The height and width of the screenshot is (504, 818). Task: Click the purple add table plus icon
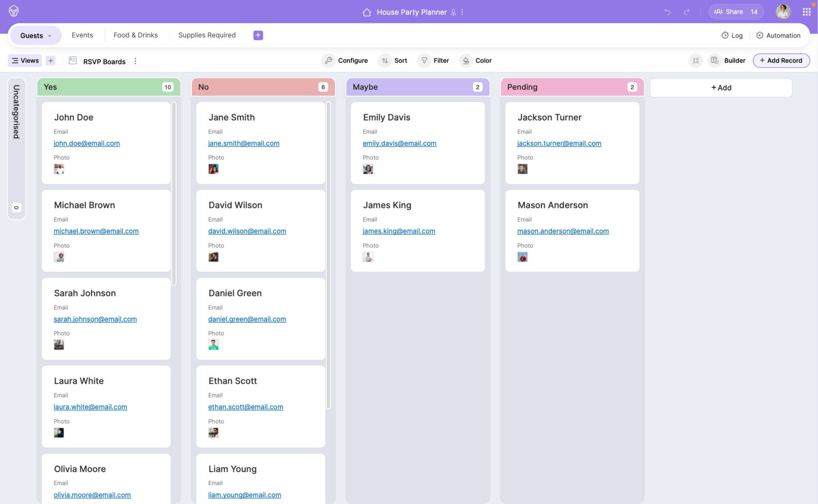tap(258, 35)
